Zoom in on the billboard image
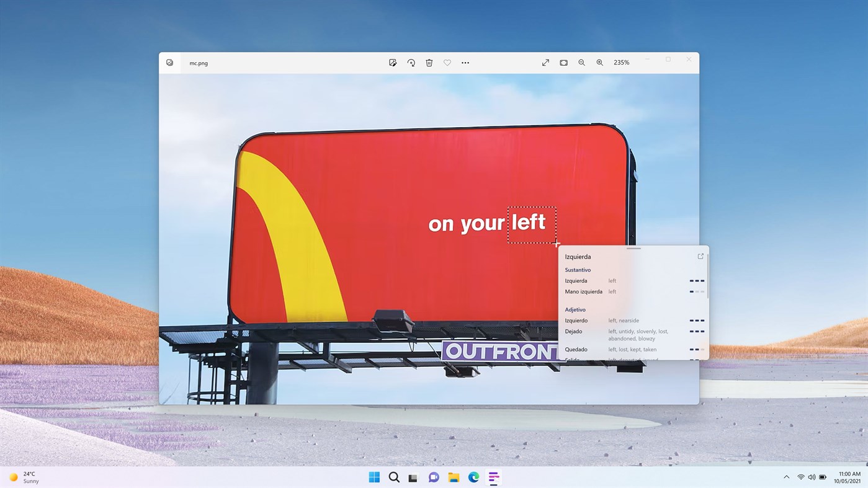This screenshot has width=868, height=488. point(599,62)
